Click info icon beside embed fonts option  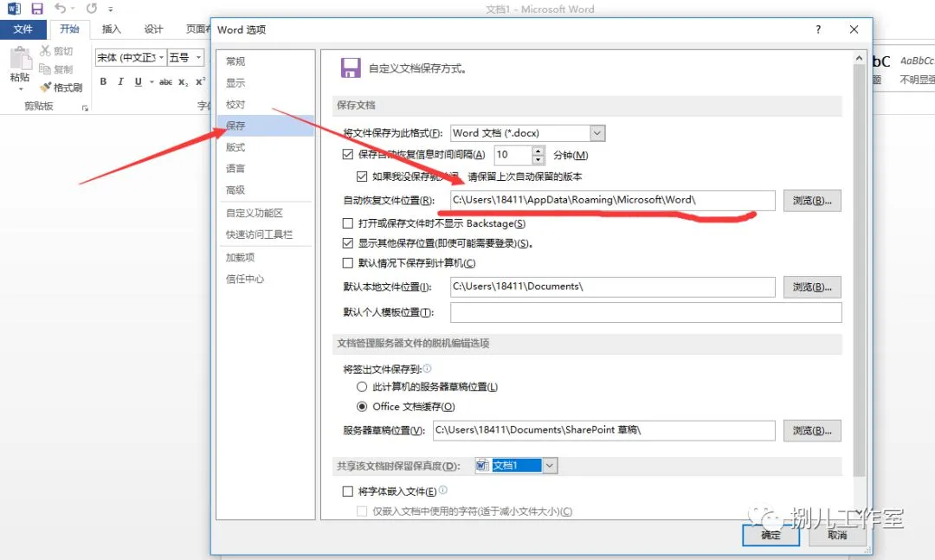click(x=443, y=490)
